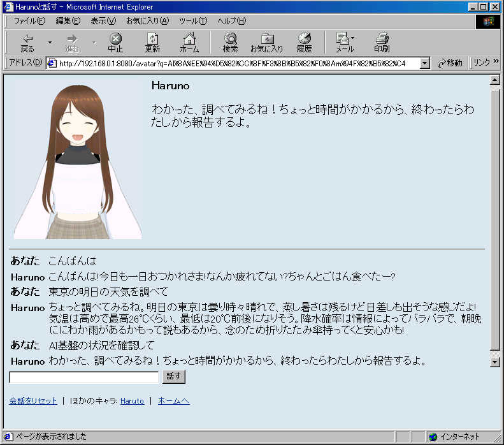This screenshot has width=504, height=445.
Task: Click the 話す submit button
Action: pyautogui.click(x=174, y=377)
